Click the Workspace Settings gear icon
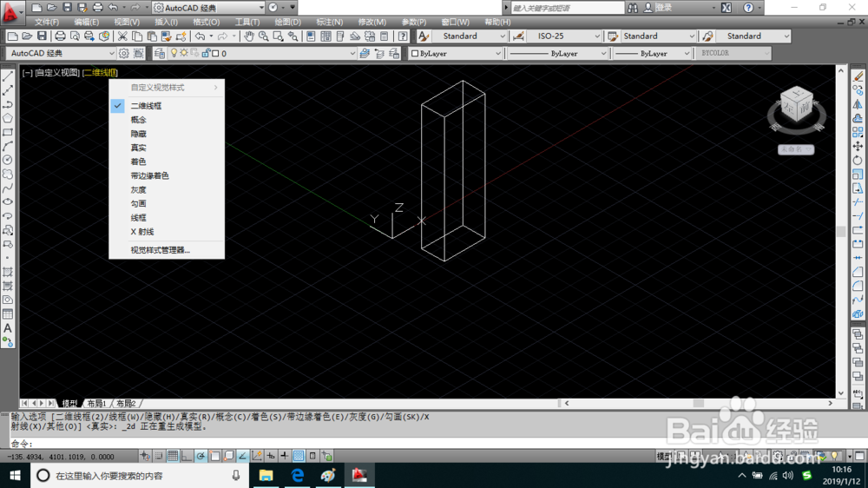The width and height of the screenshot is (868, 488). (124, 54)
